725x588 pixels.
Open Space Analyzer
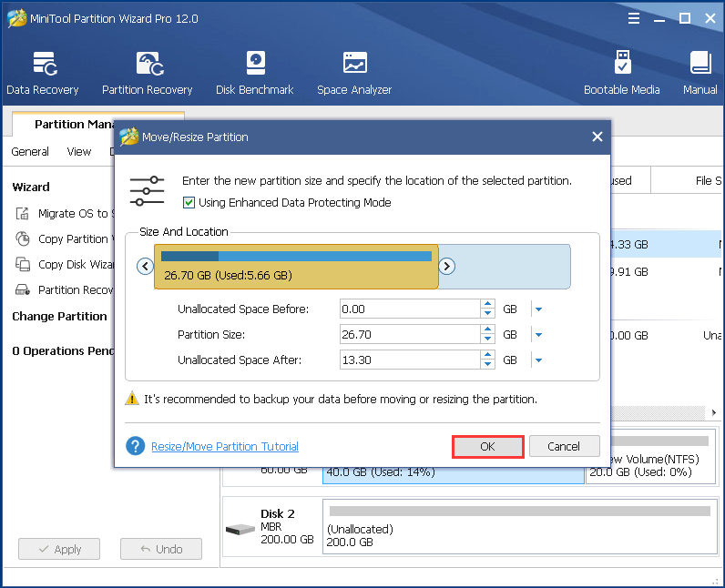pyautogui.click(x=354, y=73)
